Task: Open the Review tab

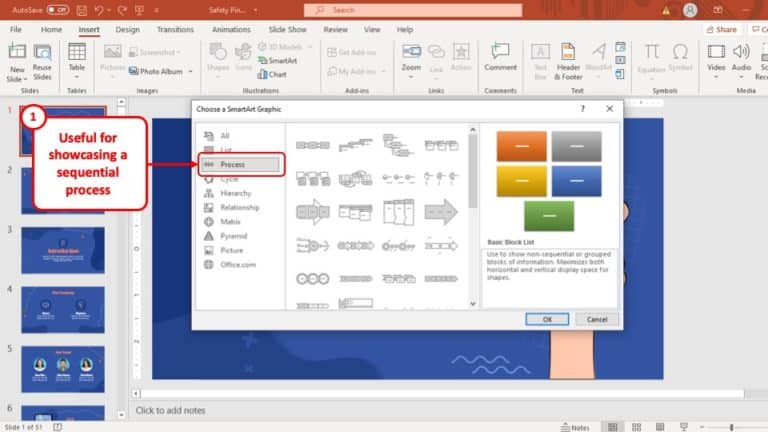Action: coord(336,29)
